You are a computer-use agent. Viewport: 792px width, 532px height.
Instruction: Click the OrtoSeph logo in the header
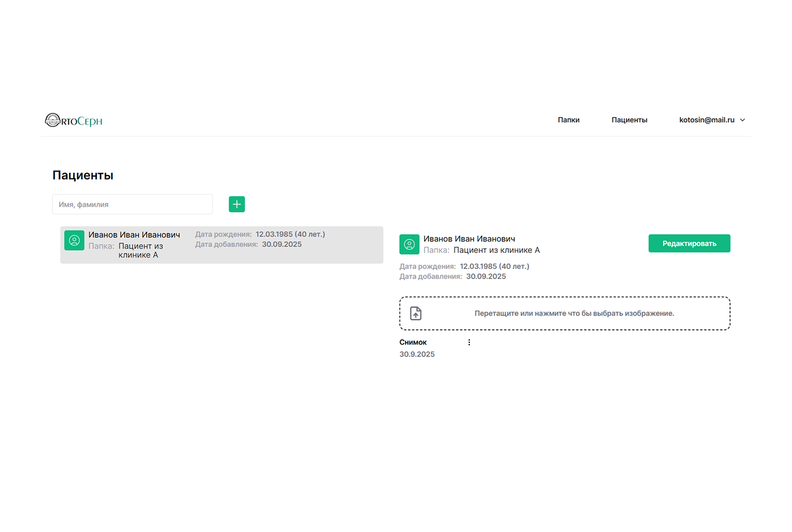click(x=73, y=121)
